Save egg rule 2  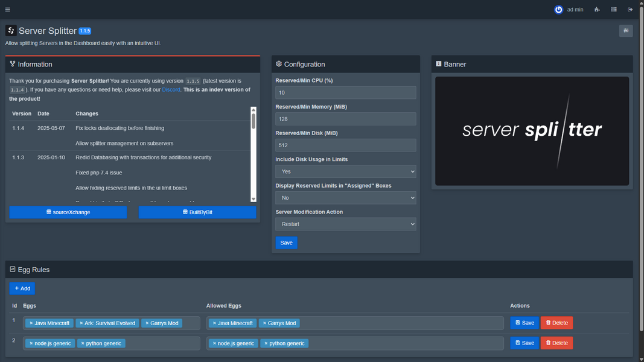524,343
